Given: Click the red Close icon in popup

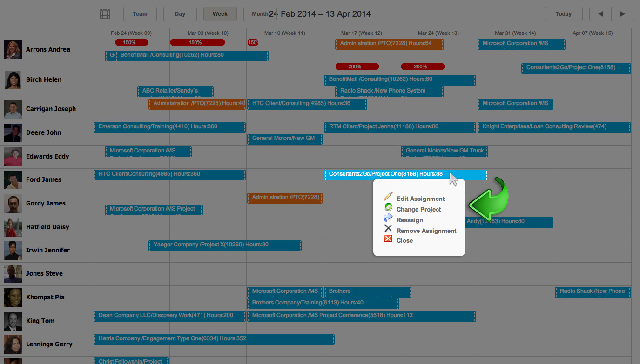Looking at the screenshot, I should (x=388, y=239).
